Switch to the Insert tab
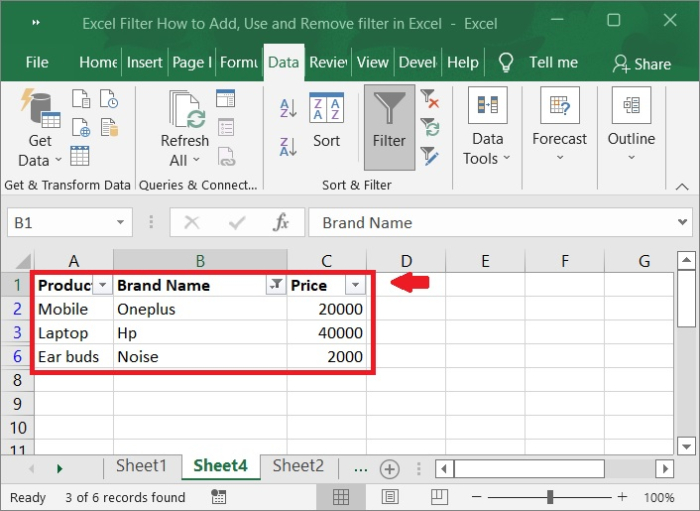This screenshot has width=700, height=511. point(145,62)
